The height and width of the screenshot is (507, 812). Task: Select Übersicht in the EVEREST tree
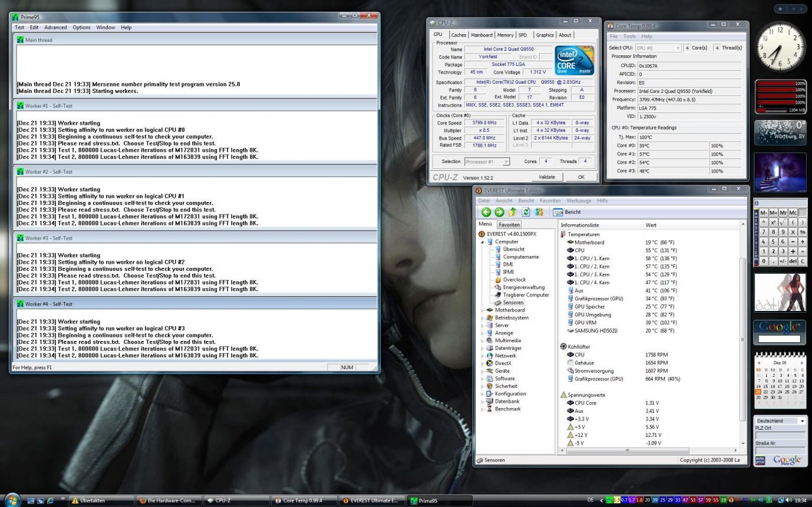[509, 249]
